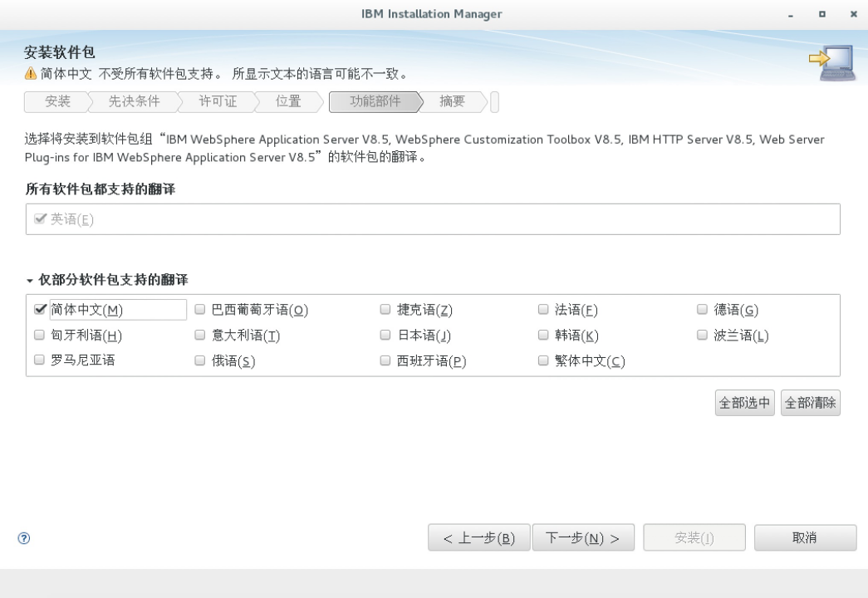Viewport: 868px width, 598px height.
Task: Proceed with 下一步(N)
Action: point(583,537)
